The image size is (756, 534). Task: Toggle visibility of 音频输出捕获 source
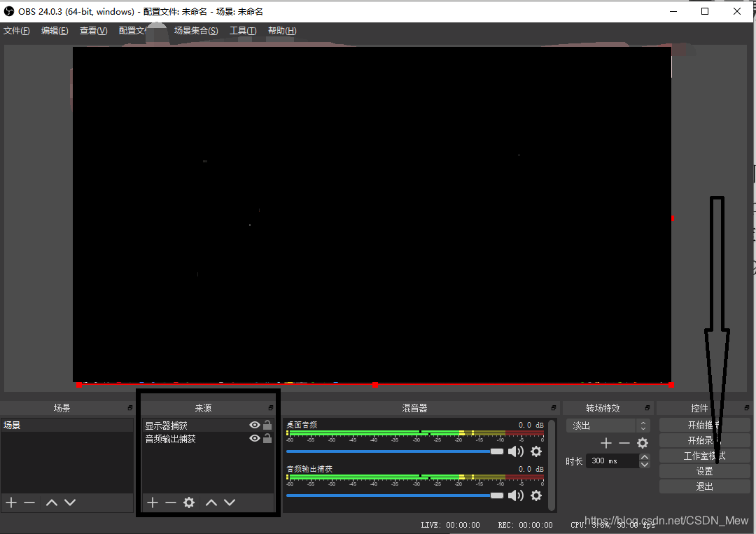coord(255,439)
